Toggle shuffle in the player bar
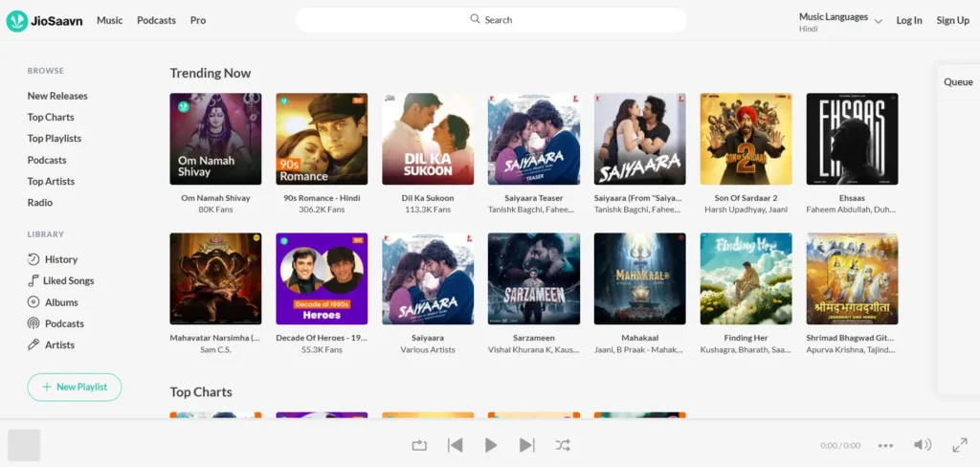 [563, 445]
